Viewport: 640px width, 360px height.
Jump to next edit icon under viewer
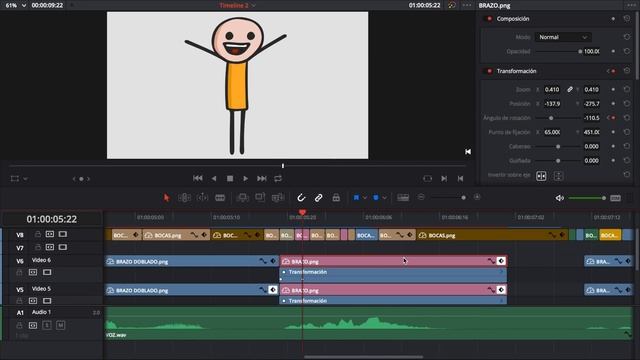point(444,178)
